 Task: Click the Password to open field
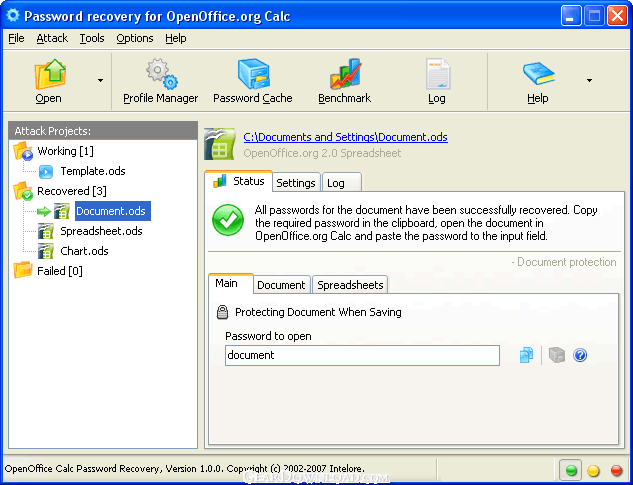click(x=363, y=355)
